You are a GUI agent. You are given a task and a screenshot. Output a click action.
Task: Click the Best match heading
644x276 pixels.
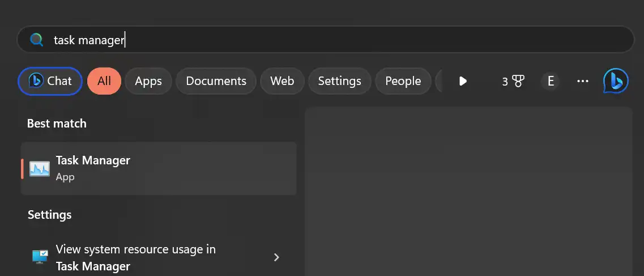pos(57,123)
